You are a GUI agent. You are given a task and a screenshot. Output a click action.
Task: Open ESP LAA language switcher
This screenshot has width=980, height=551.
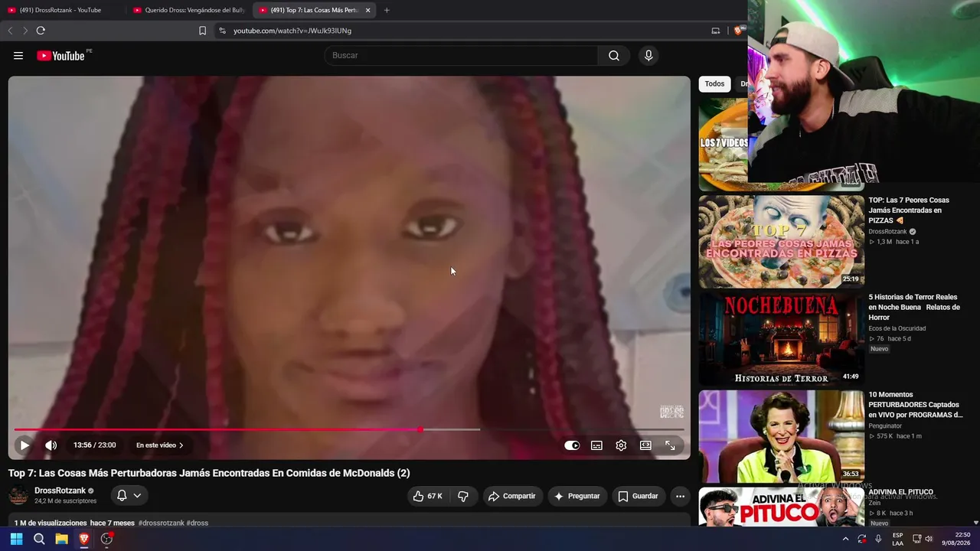(x=898, y=539)
